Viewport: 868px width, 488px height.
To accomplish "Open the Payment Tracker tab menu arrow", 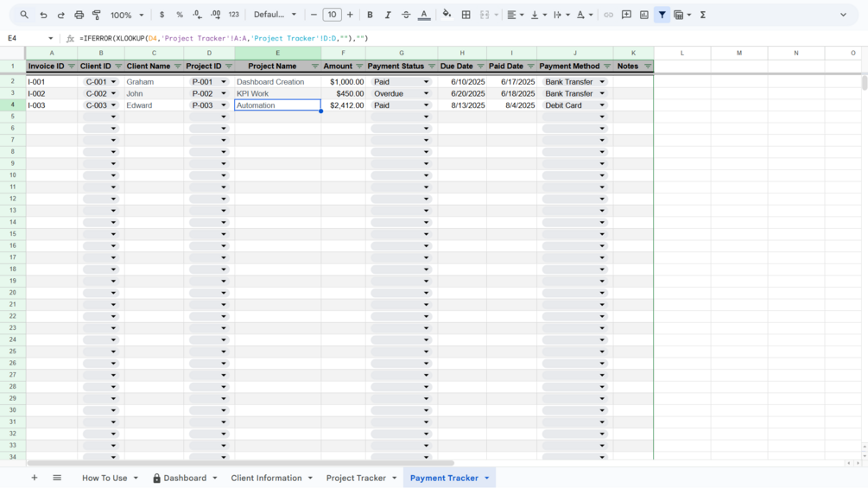I will [x=487, y=478].
